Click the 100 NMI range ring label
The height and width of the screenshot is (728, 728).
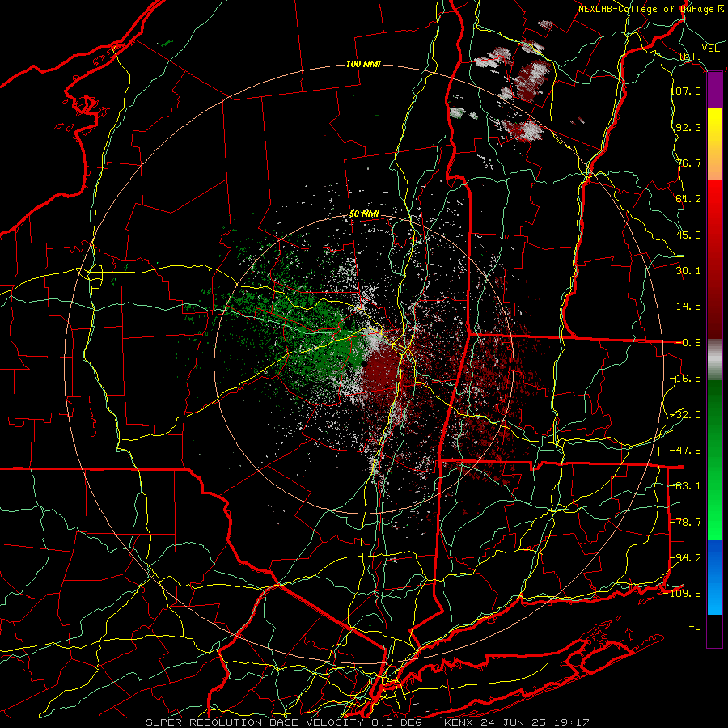363,64
